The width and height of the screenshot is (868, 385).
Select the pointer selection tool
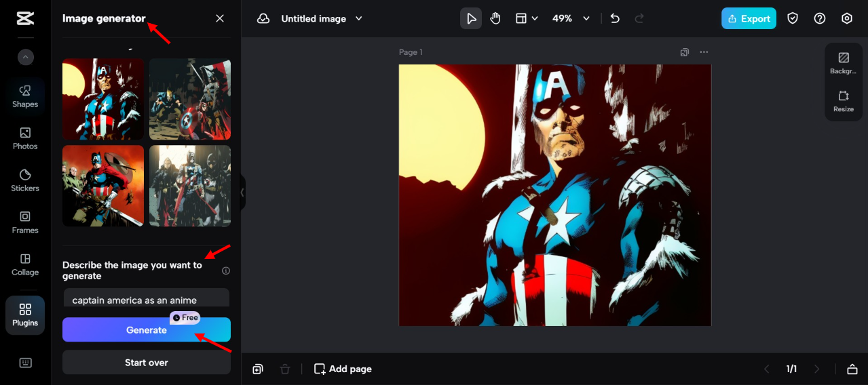click(471, 18)
